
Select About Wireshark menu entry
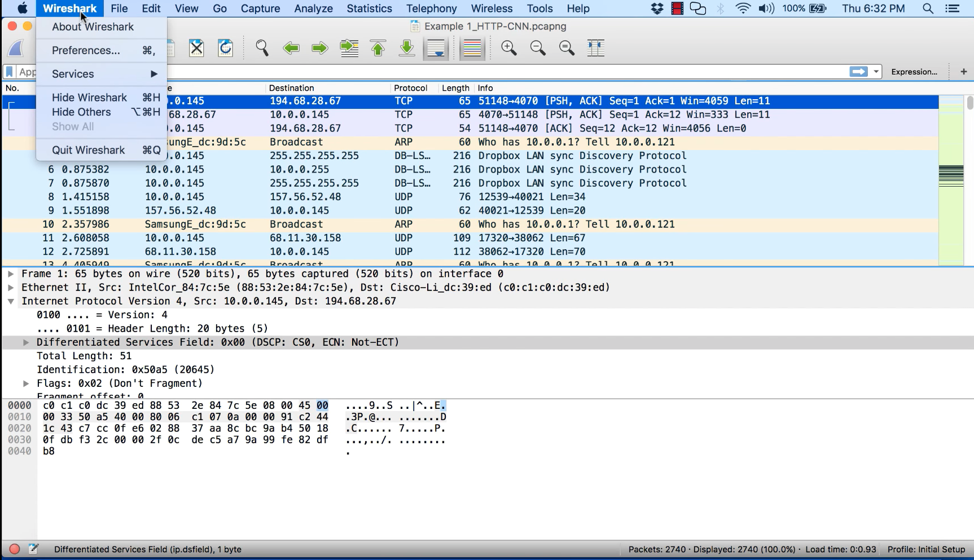click(x=102, y=27)
